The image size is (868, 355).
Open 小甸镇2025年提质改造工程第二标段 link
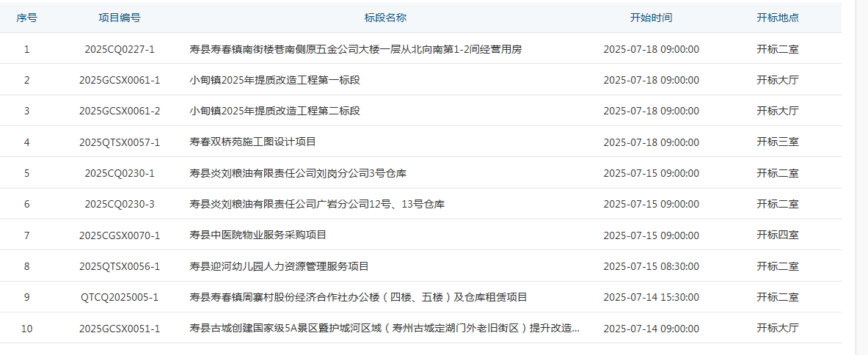click(x=274, y=111)
